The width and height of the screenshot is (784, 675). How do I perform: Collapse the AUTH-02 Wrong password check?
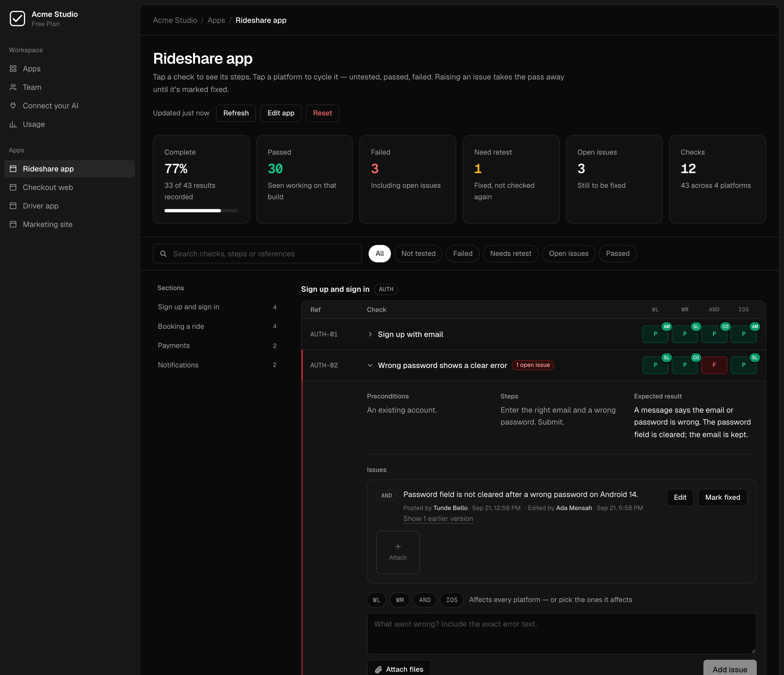370,365
